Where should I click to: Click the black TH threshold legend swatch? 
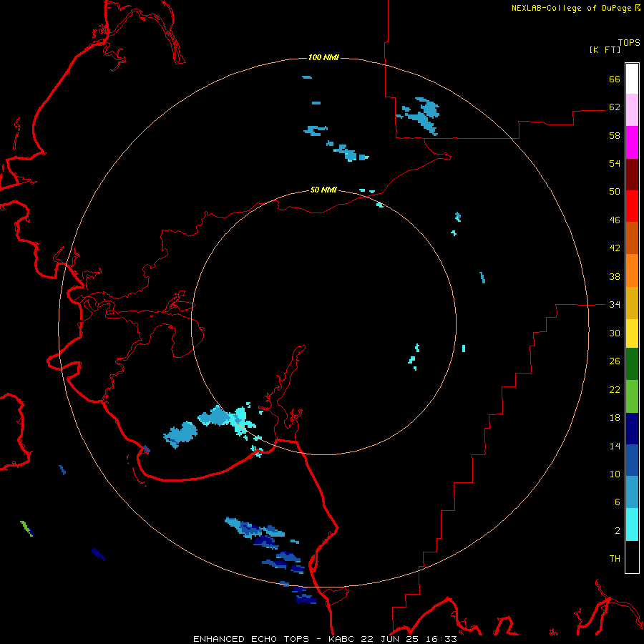point(632,557)
